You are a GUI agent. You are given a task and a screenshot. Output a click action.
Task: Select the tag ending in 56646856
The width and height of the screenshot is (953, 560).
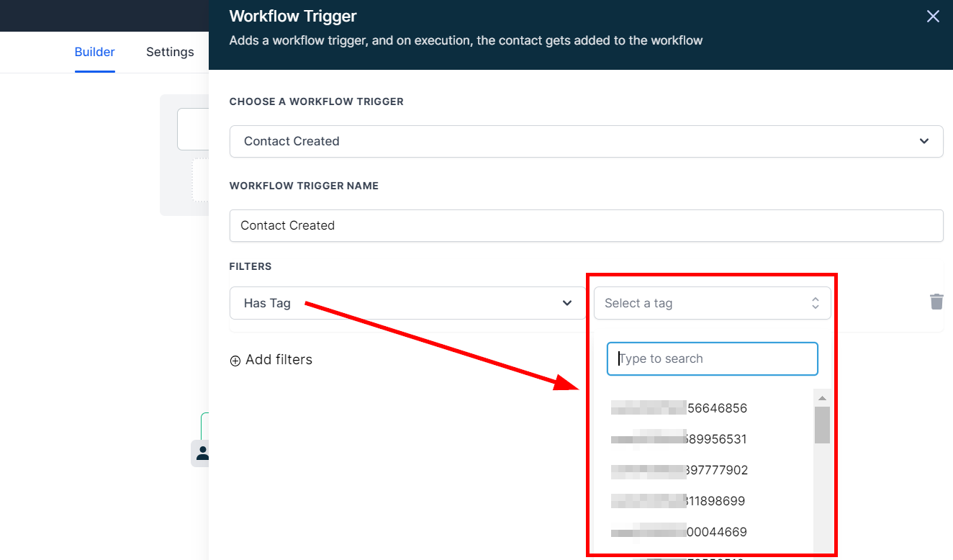tap(679, 408)
